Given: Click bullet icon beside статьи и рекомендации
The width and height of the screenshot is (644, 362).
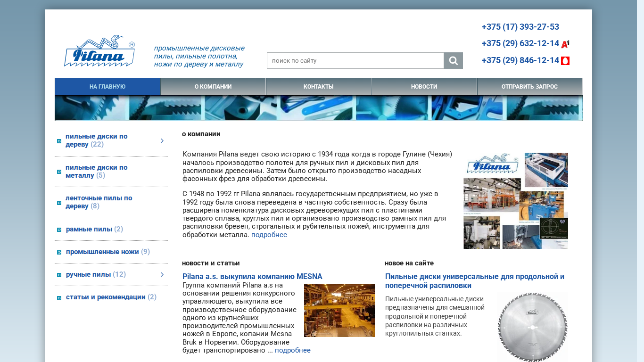Looking at the screenshot, I should [x=59, y=298].
